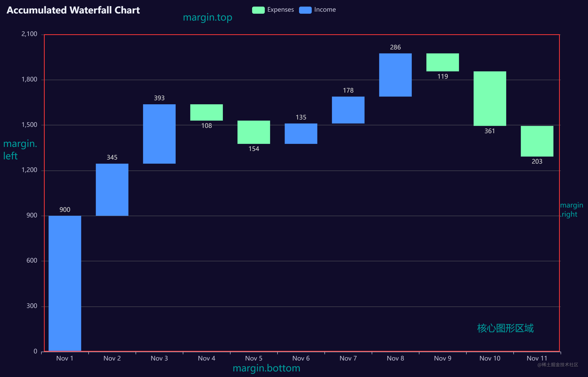Select the Nov 11 expense bar of 203
Image resolution: width=588 pixels, height=377 pixels.
(537, 141)
